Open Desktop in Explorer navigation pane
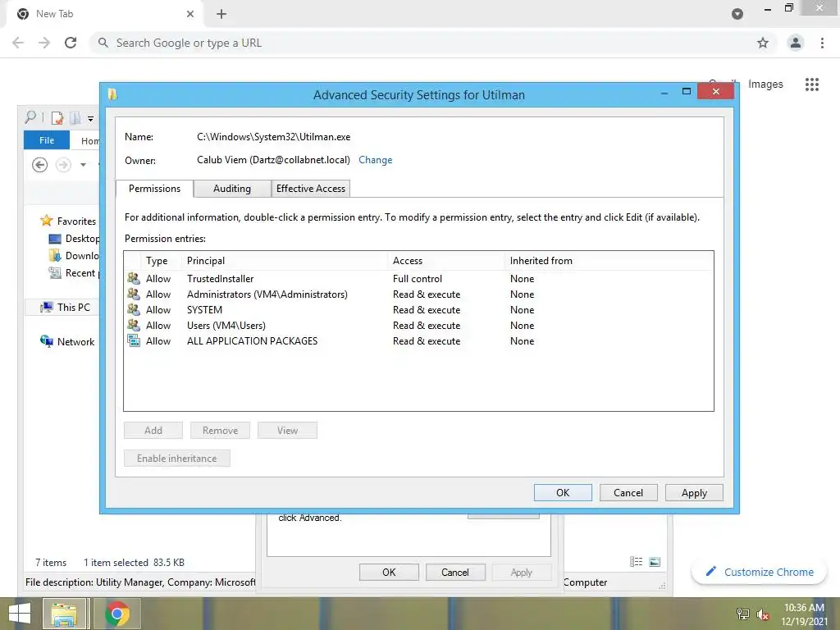840x630 pixels. (75, 239)
